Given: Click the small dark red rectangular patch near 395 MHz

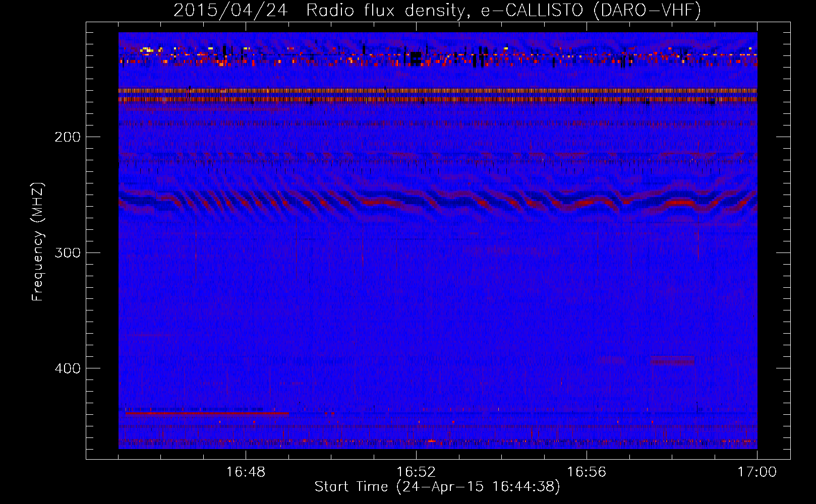Looking at the screenshot, I should coord(672,360).
